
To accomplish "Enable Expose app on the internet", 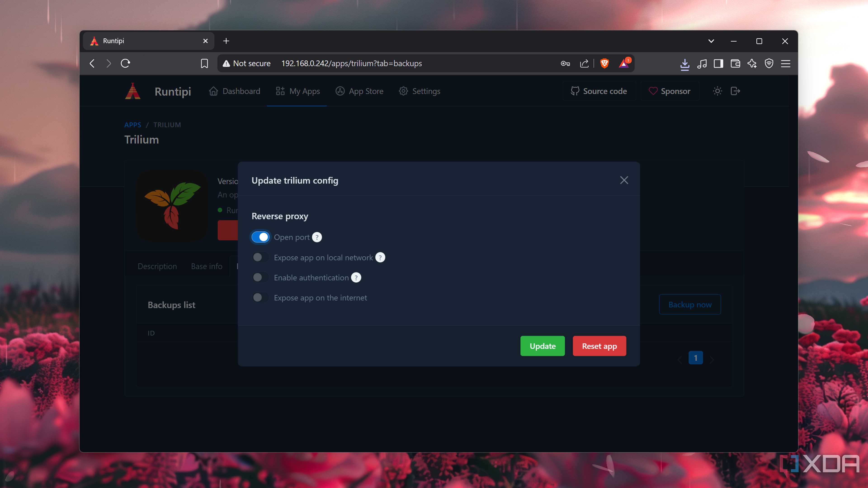I will click(x=260, y=297).
